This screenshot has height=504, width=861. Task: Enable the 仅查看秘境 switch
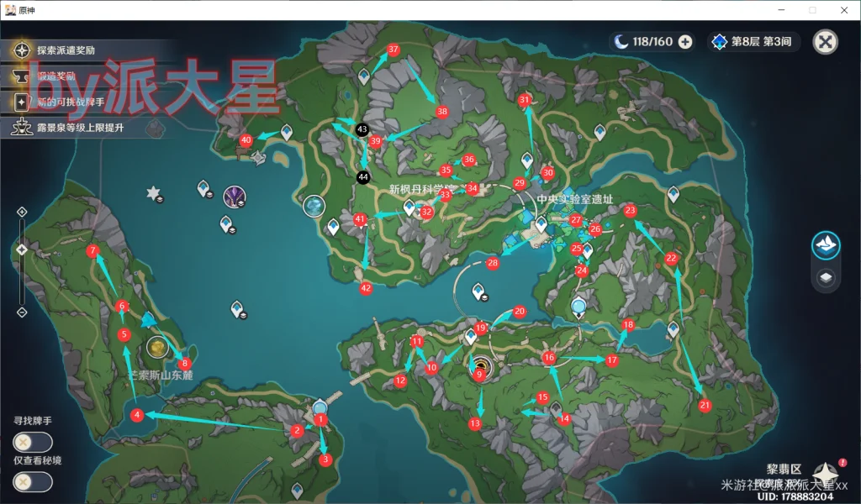click(x=33, y=482)
